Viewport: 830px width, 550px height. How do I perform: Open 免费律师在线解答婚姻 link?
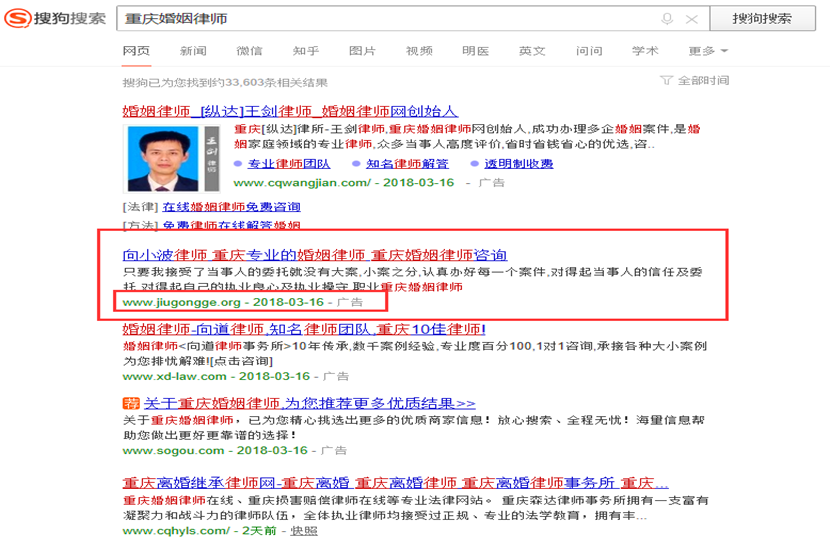(231, 226)
